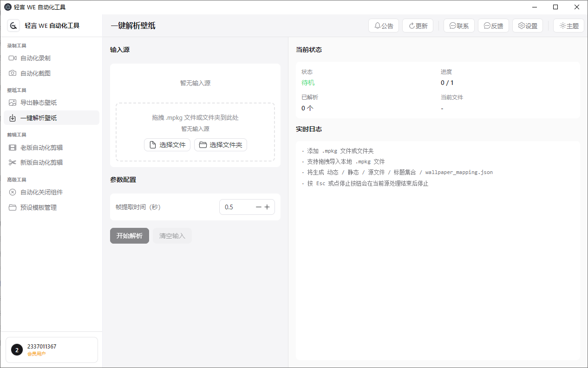The width and height of the screenshot is (588, 368).
Task: Check for updates with 更新
Action: tap(418, 26)
